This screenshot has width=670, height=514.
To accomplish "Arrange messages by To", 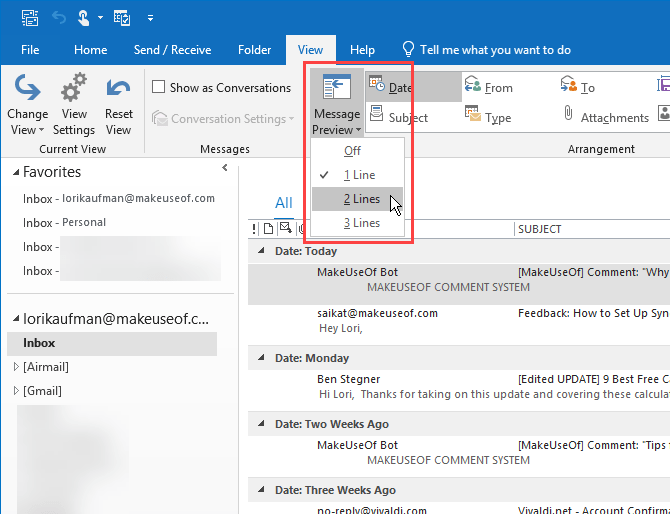I will 578,87.
